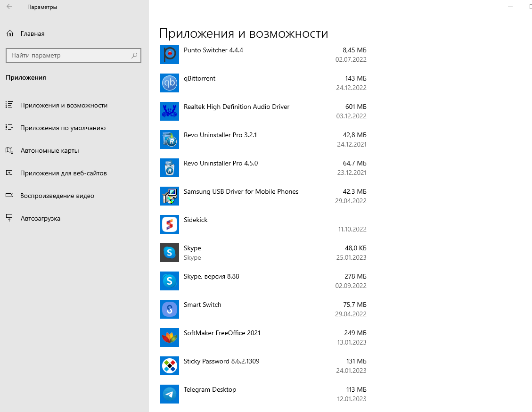Click the dark Skype store app icon
This screenshot has width=532, height=412.
[x=169, y=253]
